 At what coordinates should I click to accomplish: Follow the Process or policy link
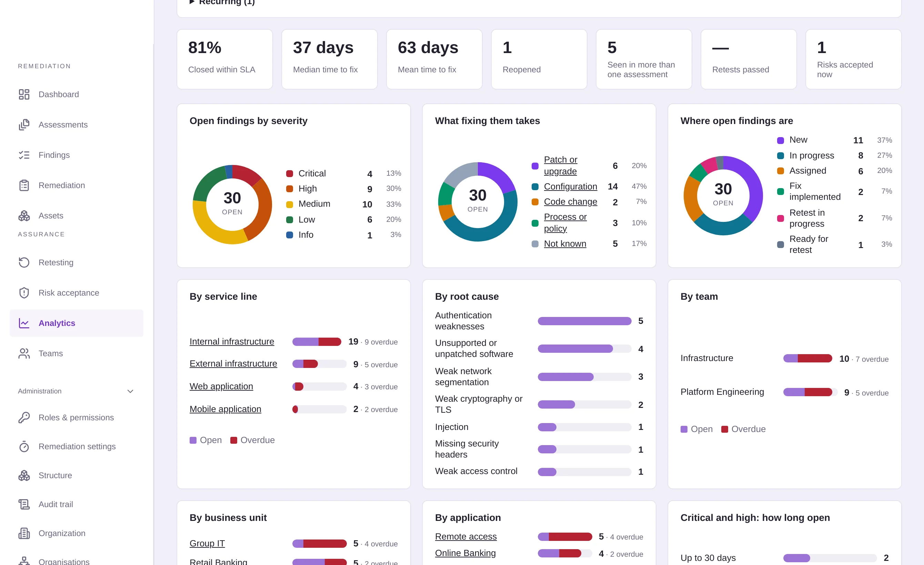tap(565, 223)
